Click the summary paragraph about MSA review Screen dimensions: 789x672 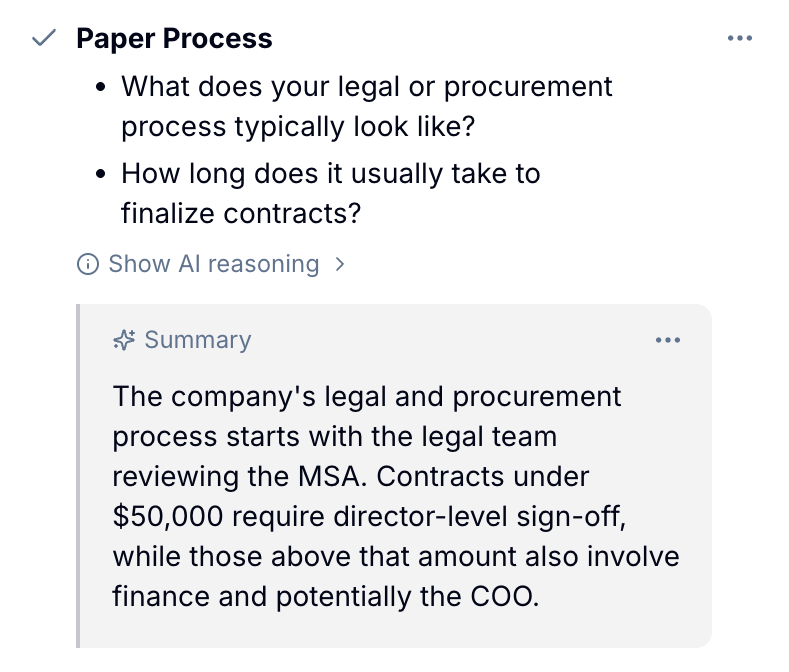pyautogui.click(x=396, y=496)
